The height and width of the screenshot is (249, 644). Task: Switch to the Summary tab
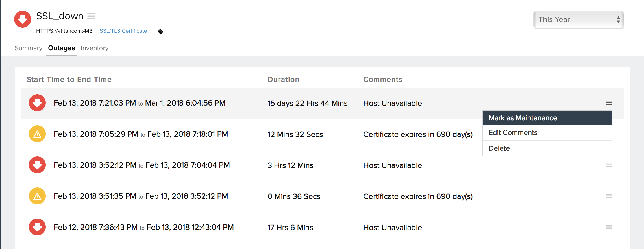29,48
